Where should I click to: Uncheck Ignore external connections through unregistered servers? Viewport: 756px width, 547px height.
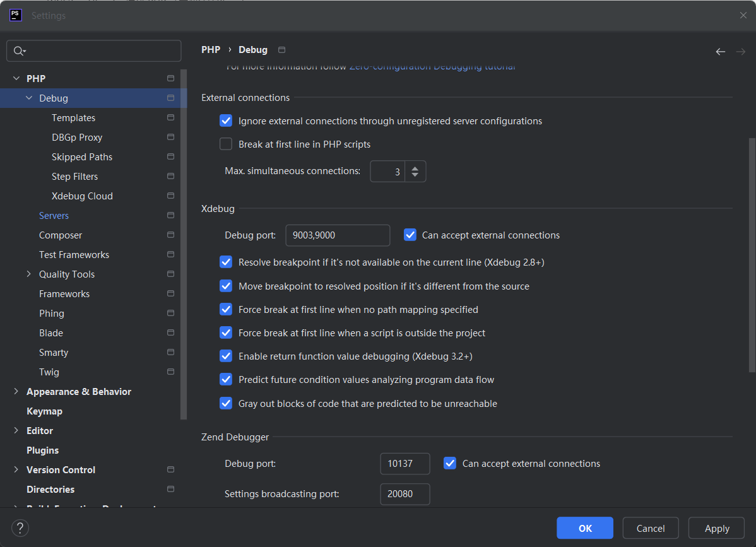(x=226, y=121)
